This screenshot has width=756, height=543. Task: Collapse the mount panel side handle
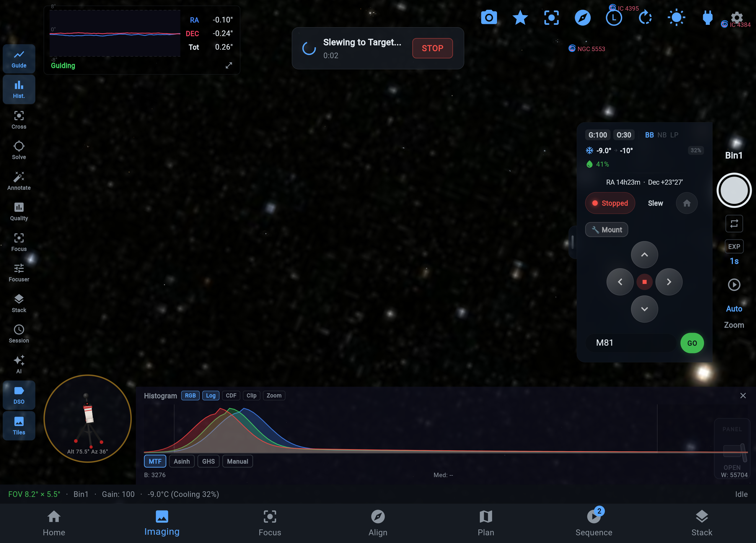click(x=572, y=242)
